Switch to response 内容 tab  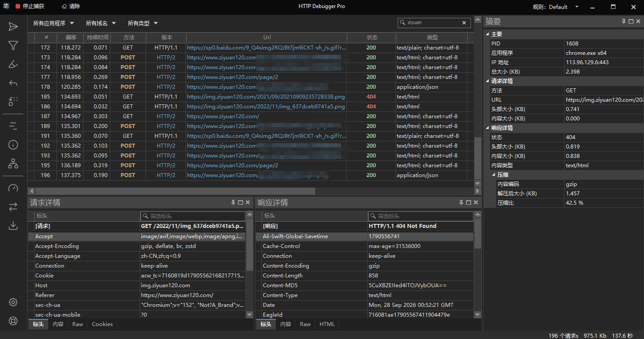point(286,324)
